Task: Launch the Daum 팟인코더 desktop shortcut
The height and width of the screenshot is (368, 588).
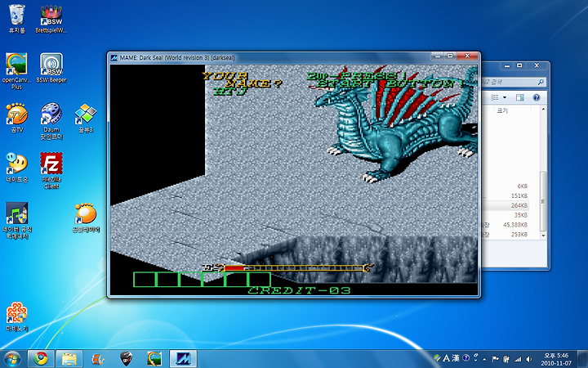Action: [51, 121]
